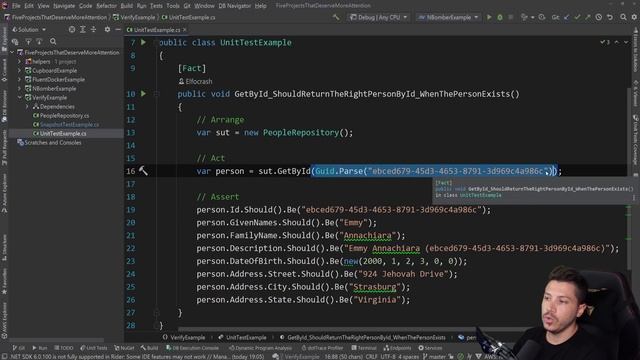Expand the Dependencies node under VerifyExample
This screenshot has width=640, height=360.
coord(27,107)
